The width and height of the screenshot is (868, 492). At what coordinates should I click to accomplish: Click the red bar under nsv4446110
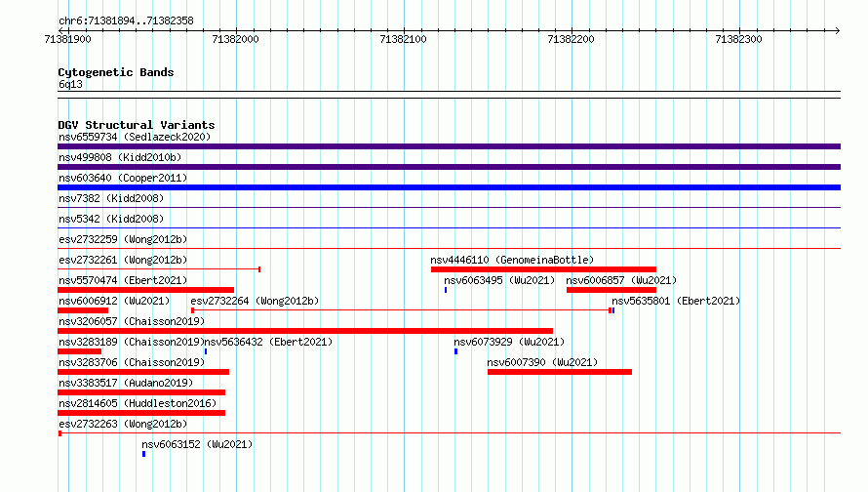click(x=543, y=269)
